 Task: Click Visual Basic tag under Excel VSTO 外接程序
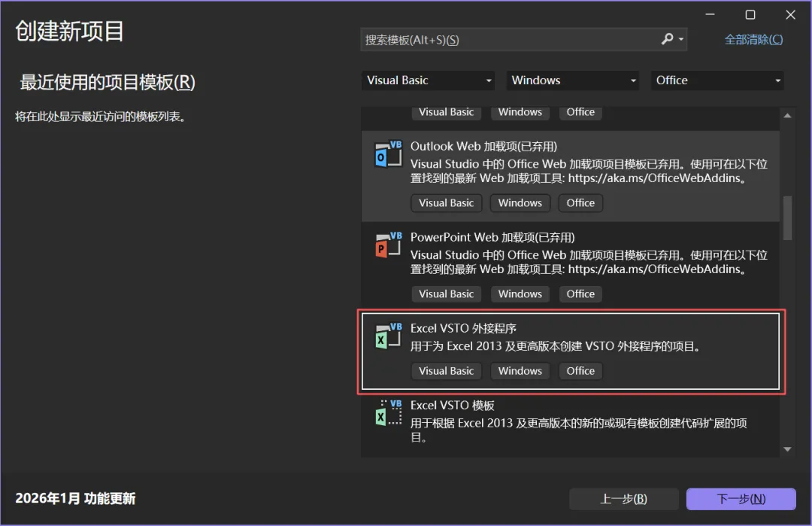447,371
